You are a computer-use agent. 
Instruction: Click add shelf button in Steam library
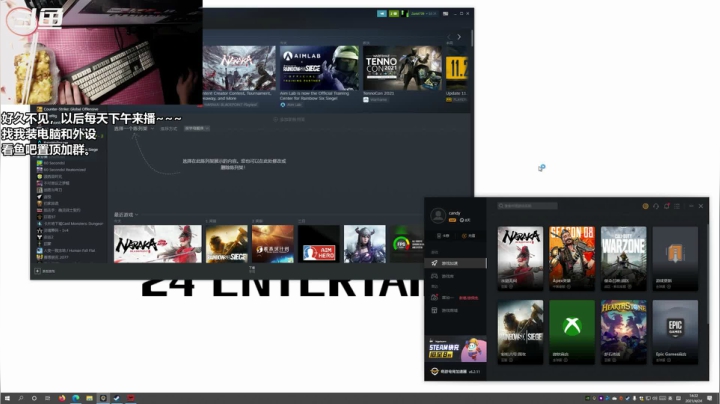pos(289,119)
